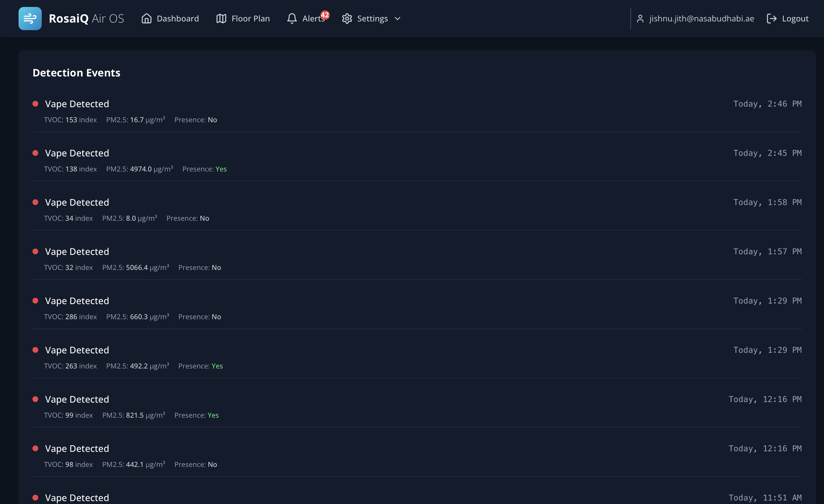Click the gear icon beside Settings
Viewport: 824px width, 504px height.
(x=347, y=18)
